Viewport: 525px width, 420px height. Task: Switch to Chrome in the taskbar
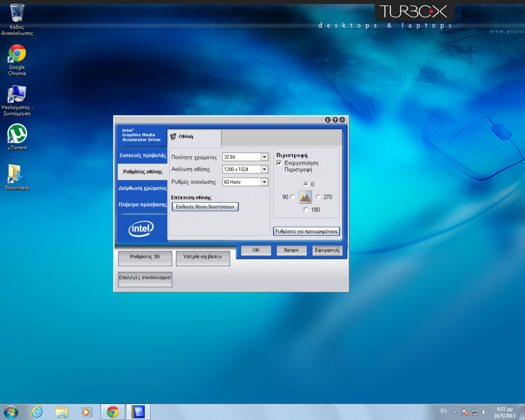(113, 412)
